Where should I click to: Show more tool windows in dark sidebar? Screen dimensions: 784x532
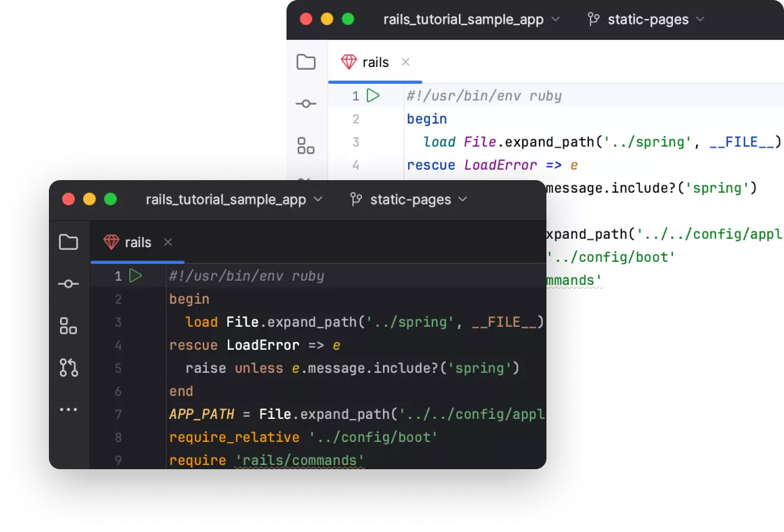pyautogui.click(x=68, y=410)
